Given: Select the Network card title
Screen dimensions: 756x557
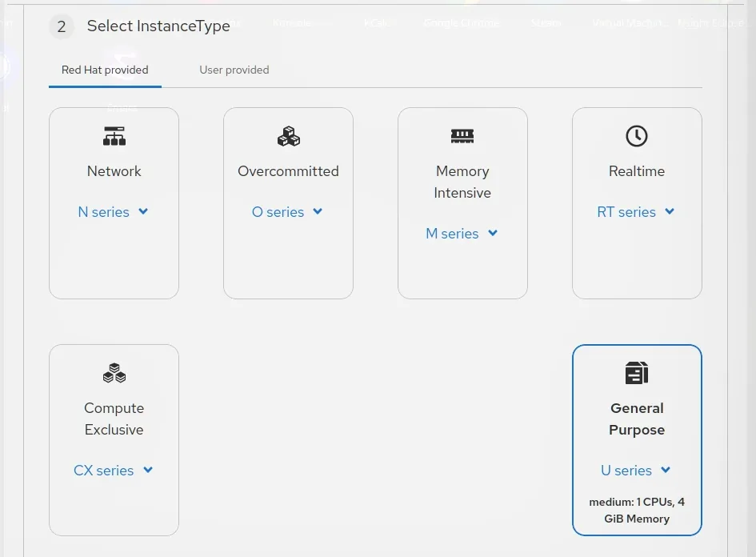Looking at the screenshot, I should coord(114,171).
